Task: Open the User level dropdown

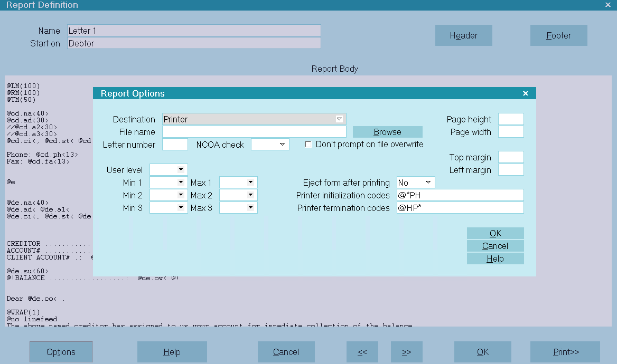Action: tap(181, 170)
